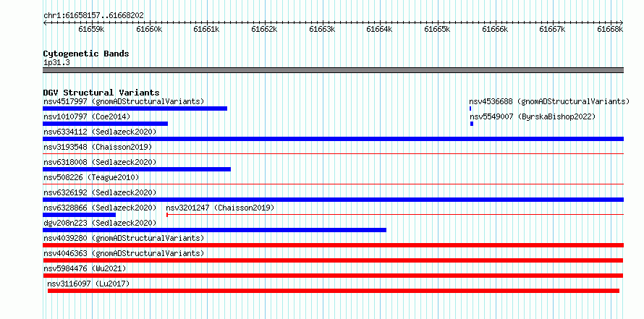Click the gray 1p31.3 cytogenetic band

333,70
